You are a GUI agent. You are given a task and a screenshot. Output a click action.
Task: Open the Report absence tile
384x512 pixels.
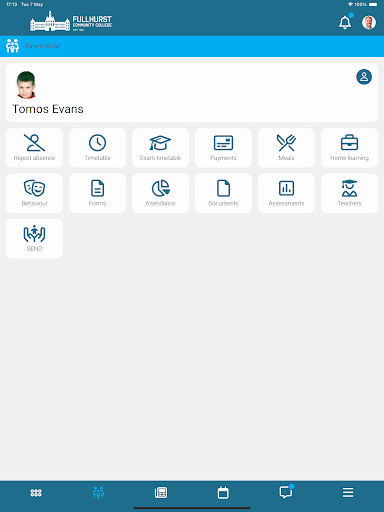34,148
